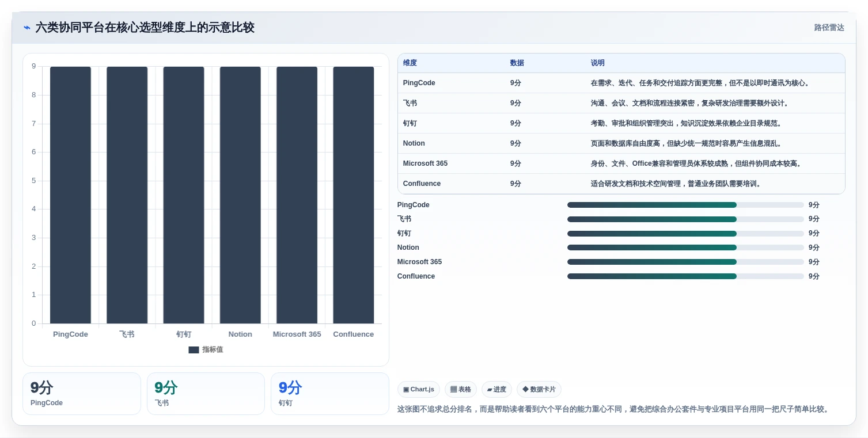
Task: Click the lightning icon beside the title
Action: (27, 28)
